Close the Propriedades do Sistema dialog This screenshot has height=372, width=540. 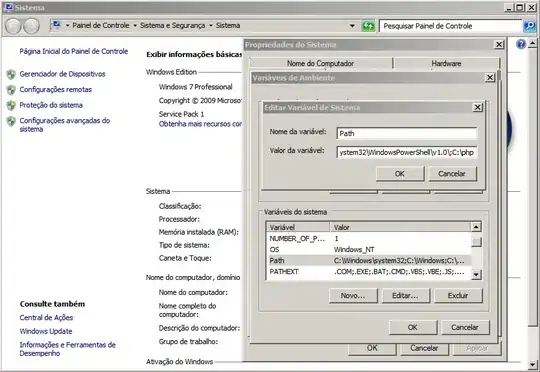(x=499, y=44)
